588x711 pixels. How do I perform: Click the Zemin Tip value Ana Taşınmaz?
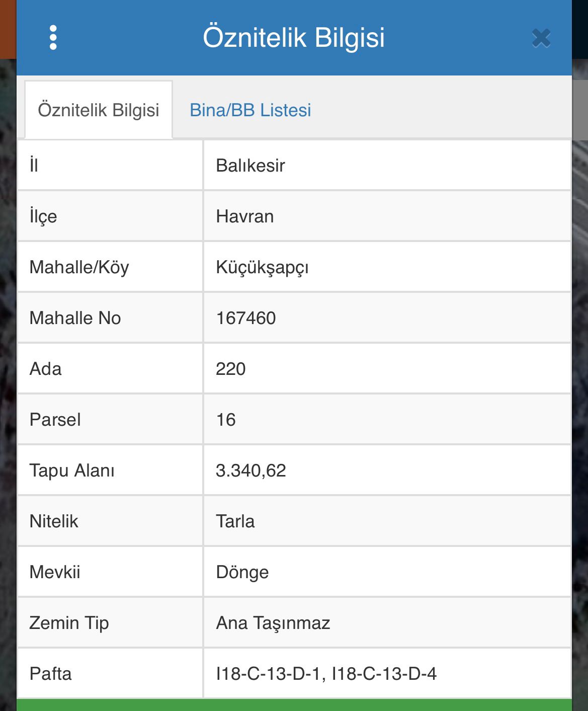tap(274, 622)
